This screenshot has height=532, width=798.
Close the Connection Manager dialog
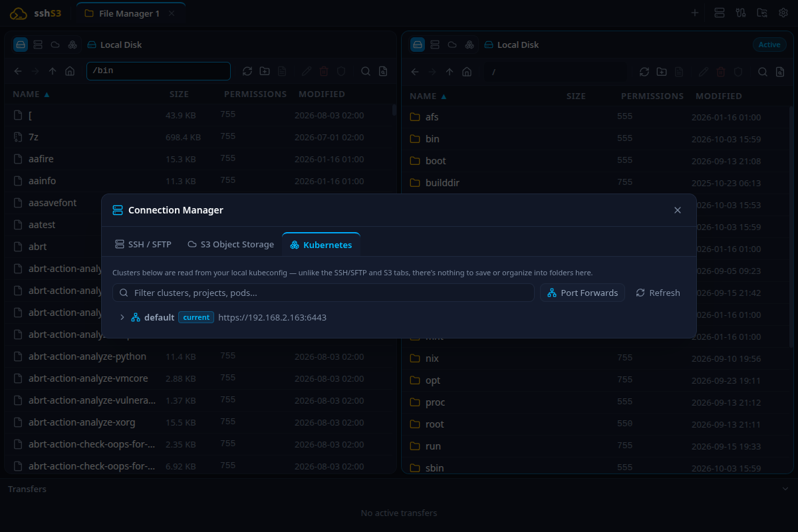[x=678, y=210]
